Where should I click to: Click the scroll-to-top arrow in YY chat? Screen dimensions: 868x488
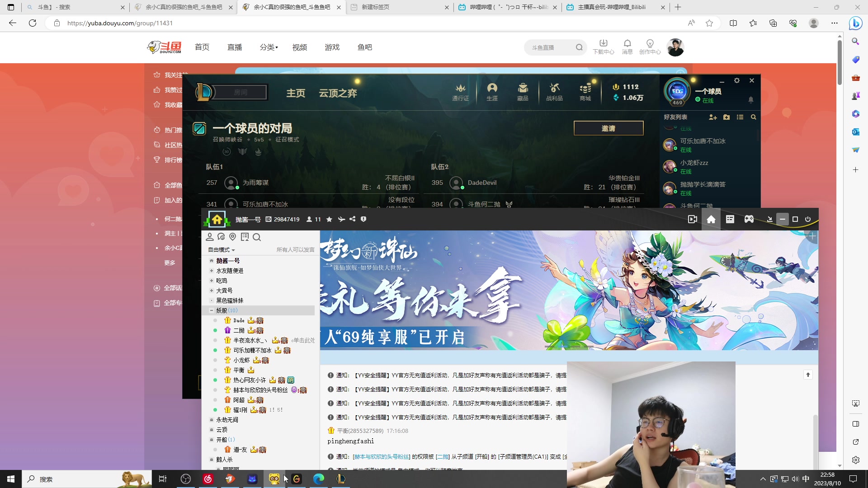808,375
